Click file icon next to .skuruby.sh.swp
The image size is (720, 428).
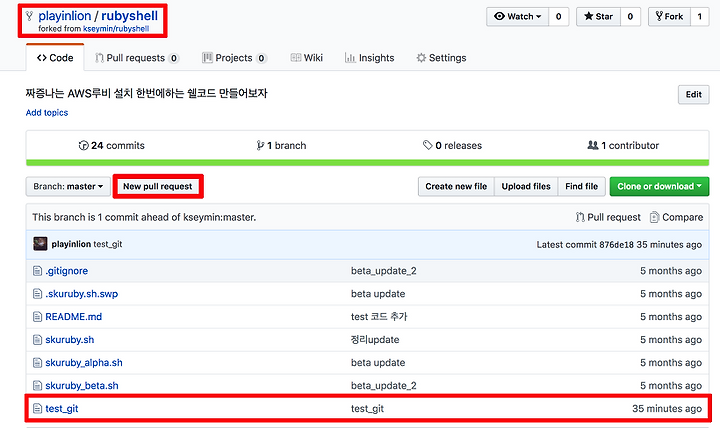37,294
